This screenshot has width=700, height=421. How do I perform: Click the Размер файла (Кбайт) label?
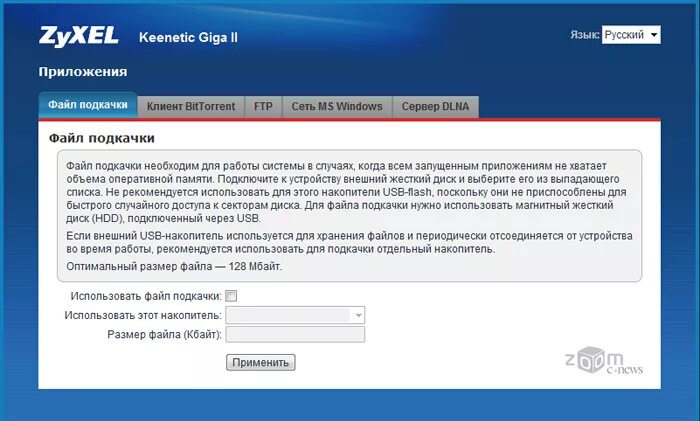pos(164,334)
